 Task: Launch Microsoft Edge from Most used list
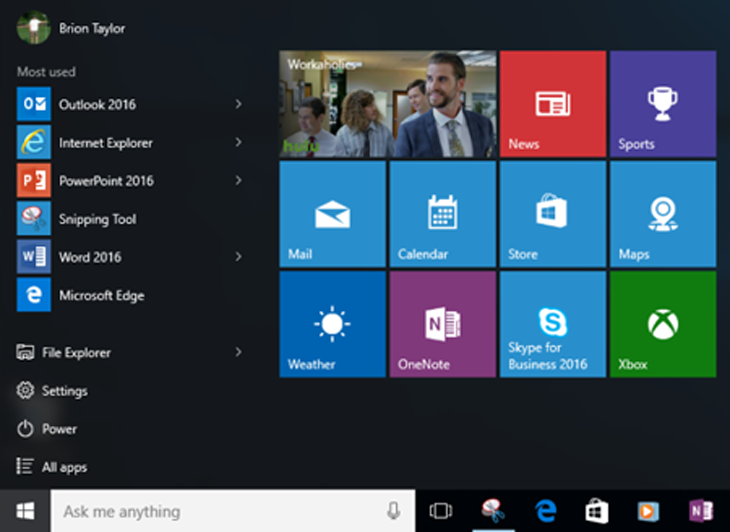click(x=130, y=295)
